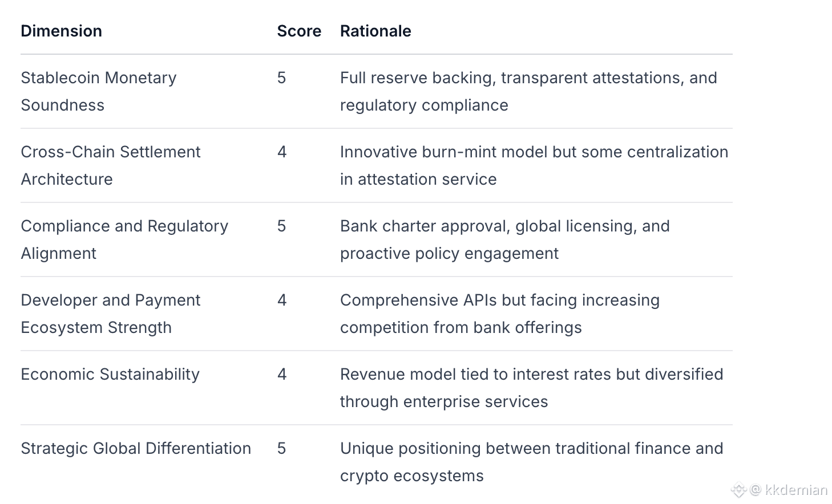This screenshot has height=504, width=832.
Task: Click the Rationale column header
Action: point(375,31)
